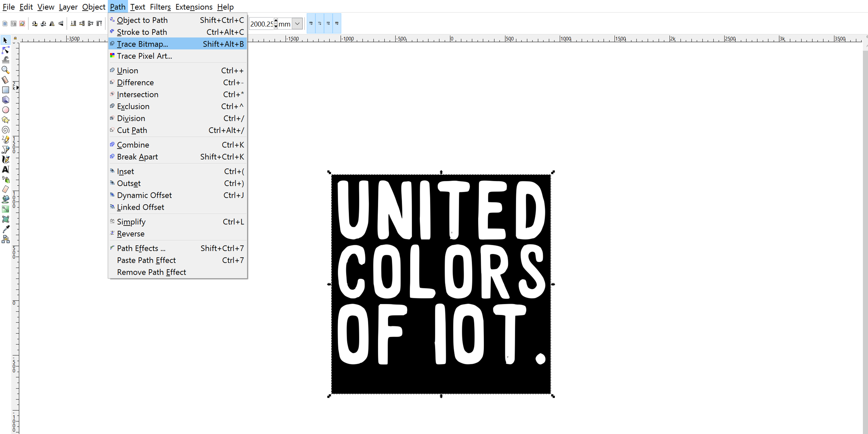Choose Trace Bitmap from Path menu
This screenshot has width=868, height=434.
click(x=178, y=44)
